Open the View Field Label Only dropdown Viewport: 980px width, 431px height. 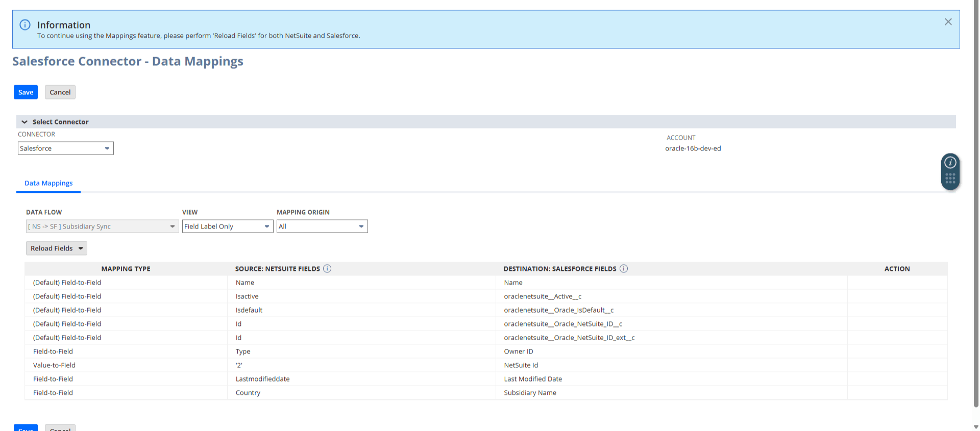tap(228, 226)
